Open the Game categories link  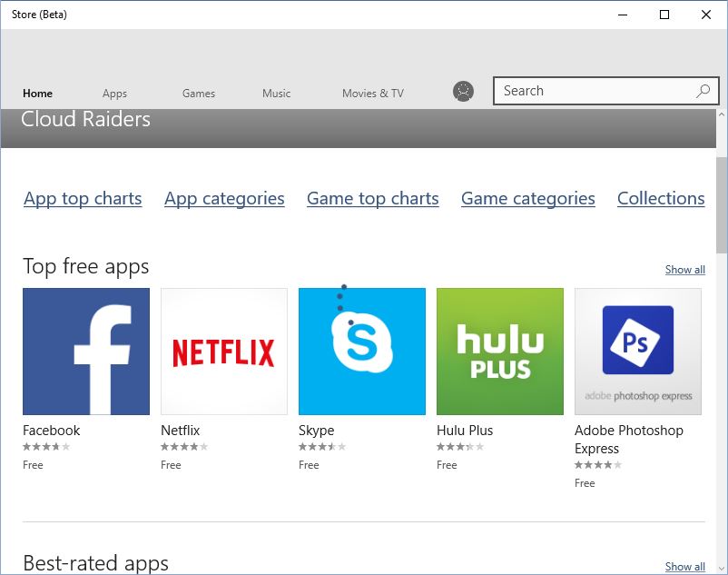(528, 198)
